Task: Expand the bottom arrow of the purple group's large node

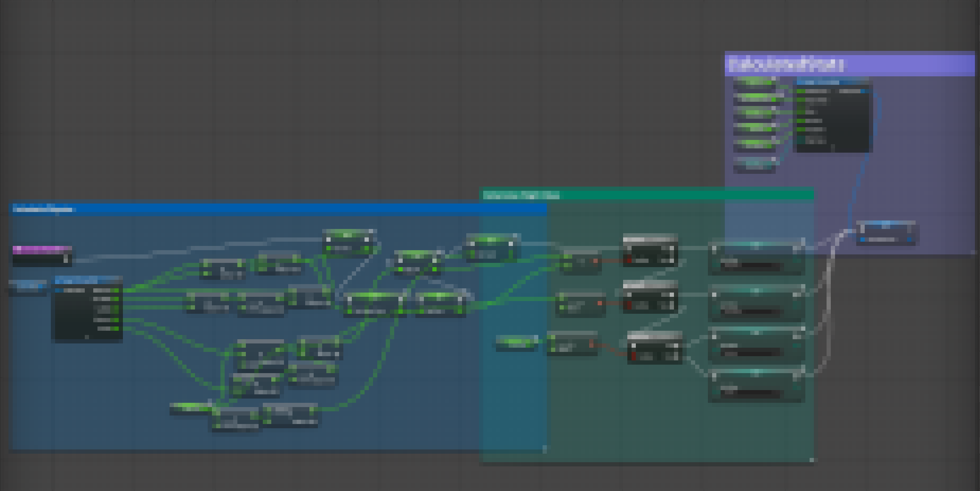Action: click(x=832, y=148)
